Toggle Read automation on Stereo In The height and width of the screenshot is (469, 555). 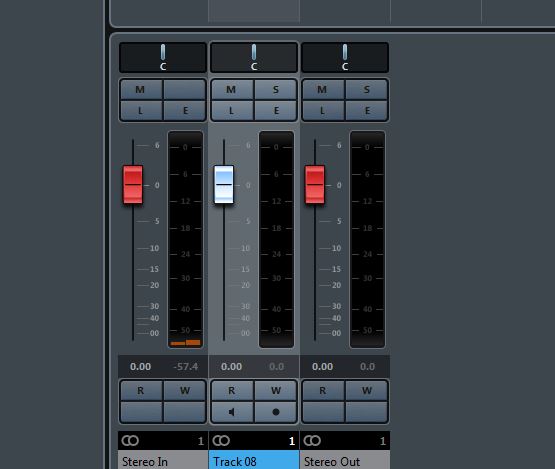(x=141, y=390)
